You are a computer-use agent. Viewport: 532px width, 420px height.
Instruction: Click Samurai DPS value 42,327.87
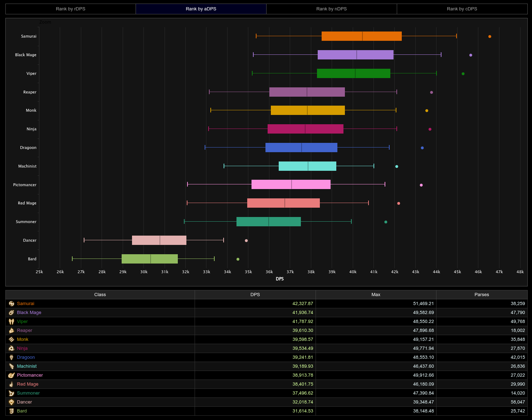(303, 304)
